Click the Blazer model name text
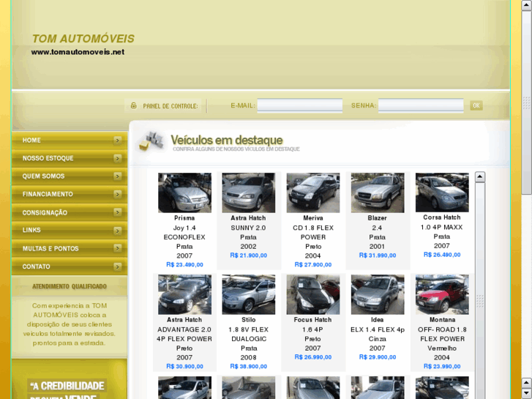Image resolution: width=532 pixels, height=399 pixels. pyautogui.click(x=378, y=218)
